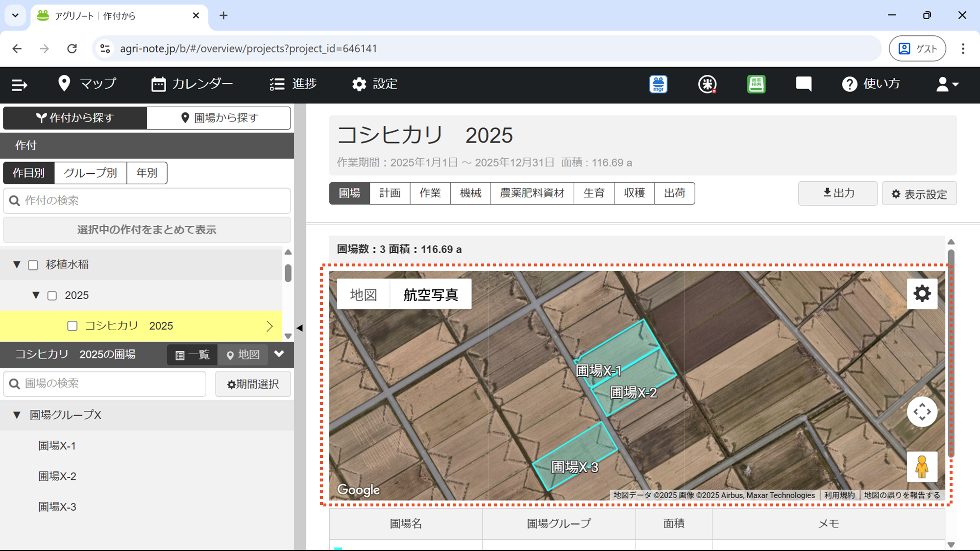Open map settings gear on aerial map

(x=922, y=294)
